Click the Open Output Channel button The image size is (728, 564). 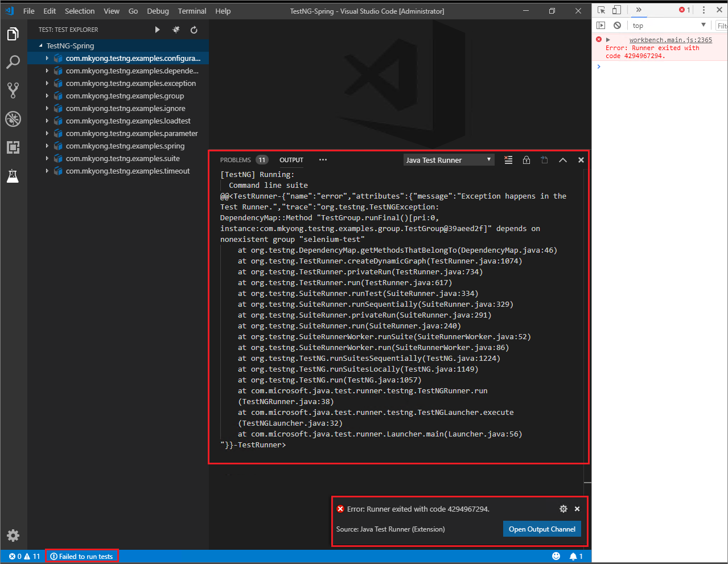pyautogui.click(x=541, y=529)
